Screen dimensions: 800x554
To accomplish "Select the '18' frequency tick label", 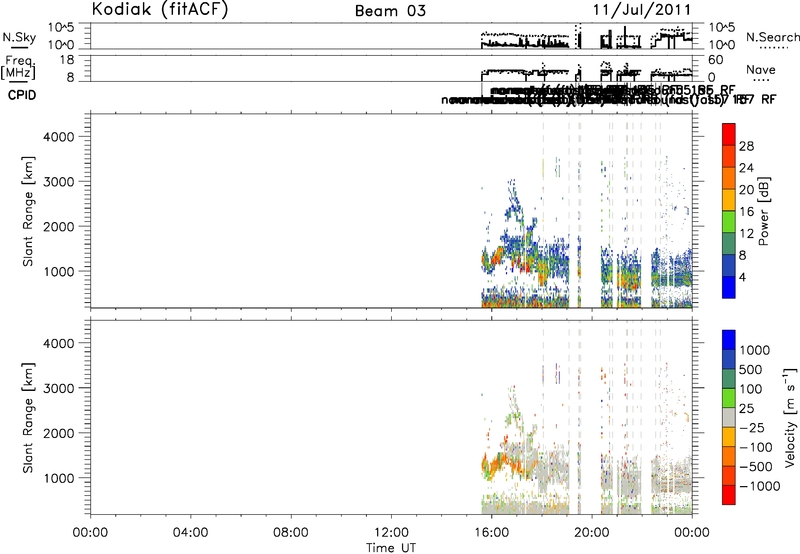I will [x=67, y=60].
